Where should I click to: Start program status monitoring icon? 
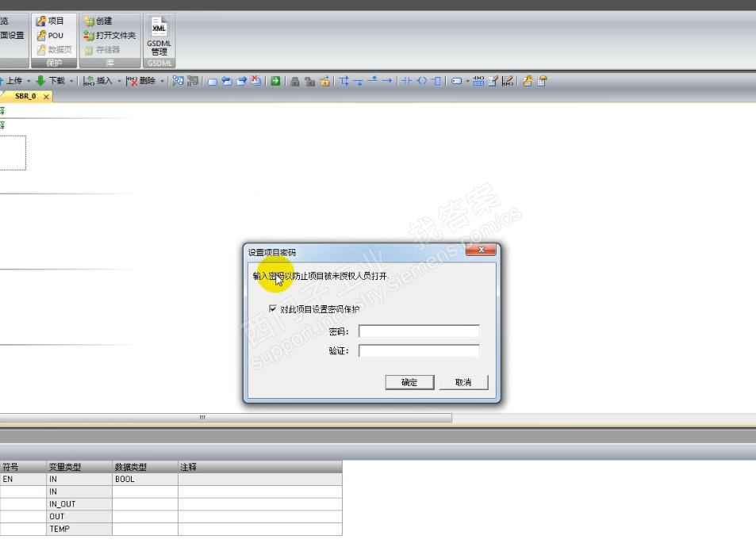(x=178, y=81)
